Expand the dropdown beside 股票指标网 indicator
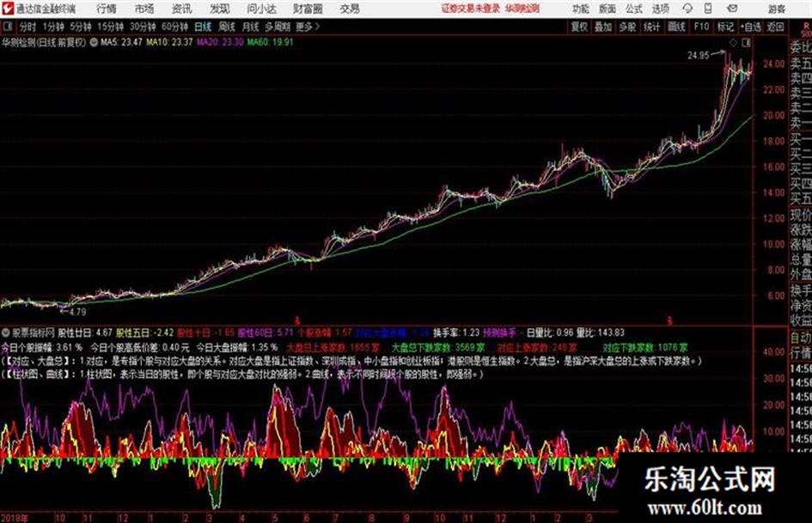Image resolution: width=812 pixels, height=523 pixels. pos(6,332)
